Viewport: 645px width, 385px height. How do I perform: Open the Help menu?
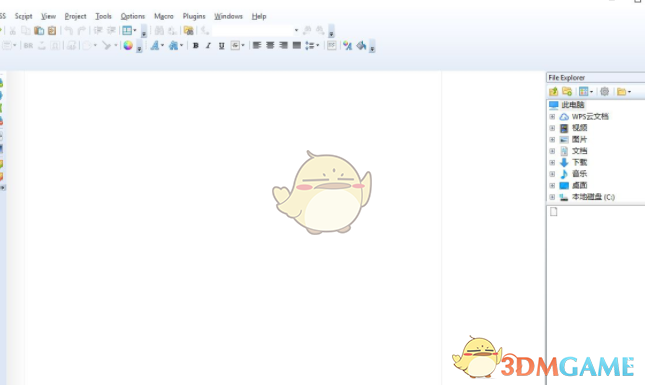pyautogui.click(x=259, y=16)
